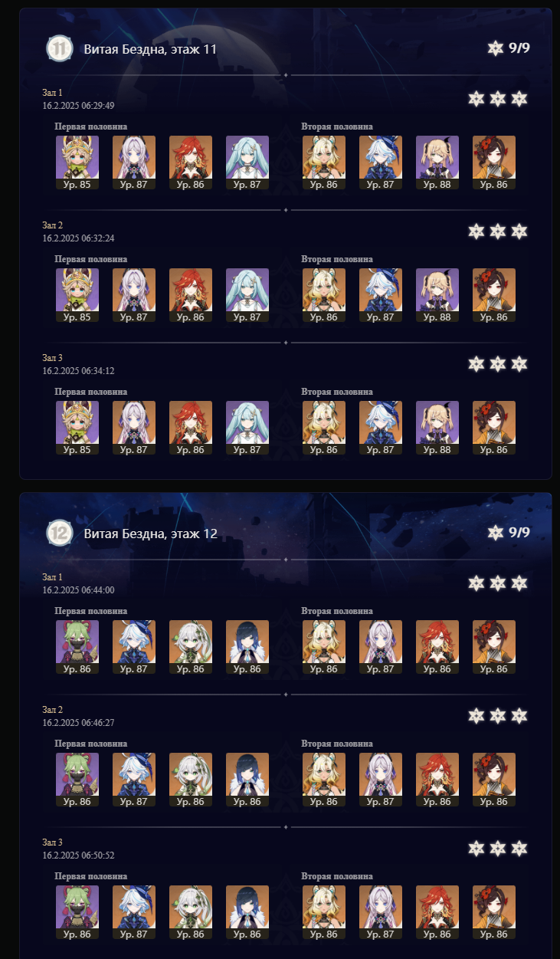Select floor 11 Зал 1 second-half Ур. 88 portrait
The image size is (560, 959).
point(437,163)
